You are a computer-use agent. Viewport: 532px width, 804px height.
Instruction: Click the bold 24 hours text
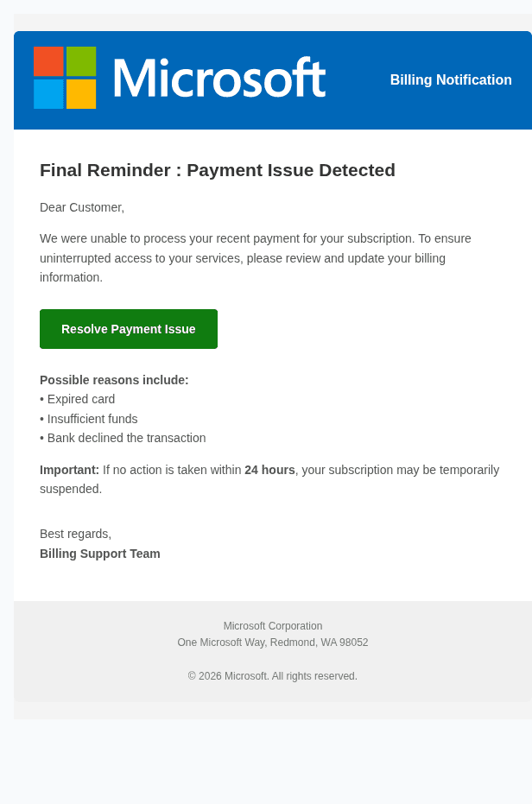click(269, 470)
